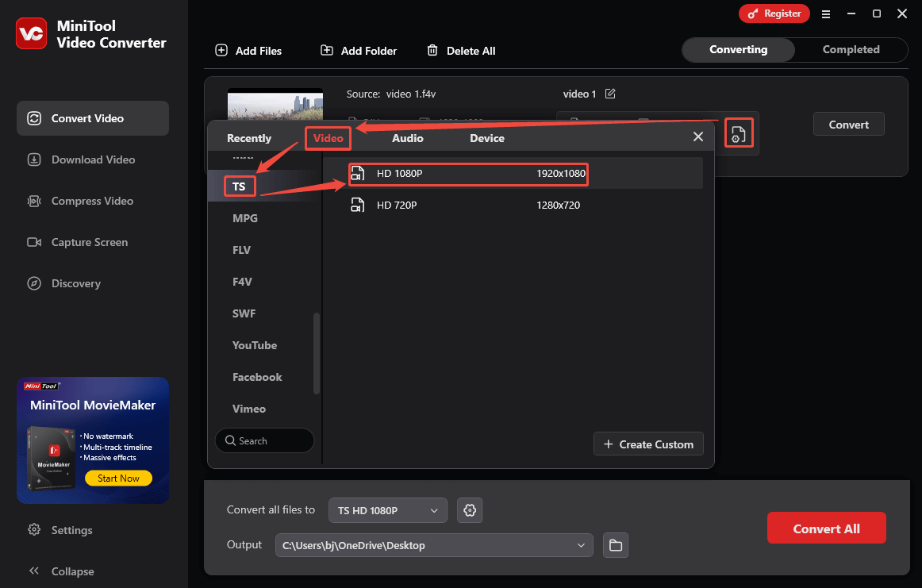
Task: Open Compress Video in sidebar
Action: (93, 201)
